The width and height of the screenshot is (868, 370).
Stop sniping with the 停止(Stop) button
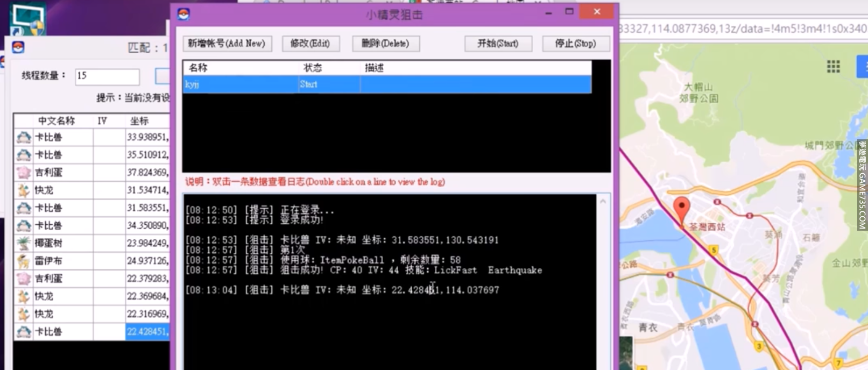576,44
